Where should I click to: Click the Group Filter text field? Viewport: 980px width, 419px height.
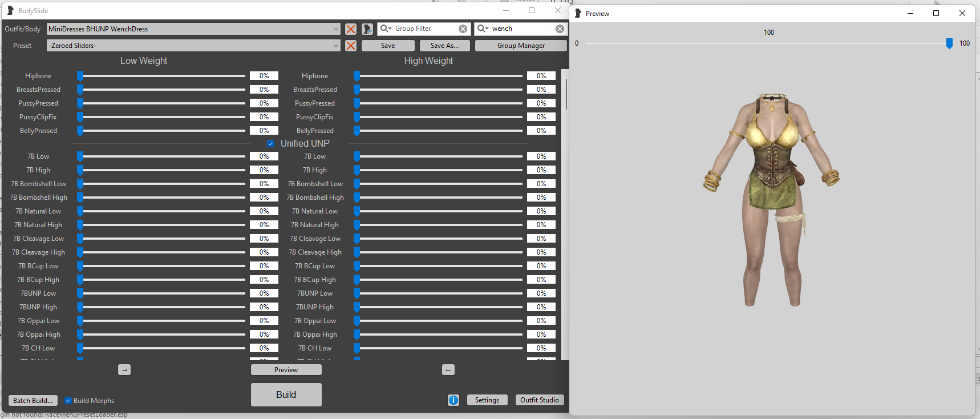[x=425, y=29]
